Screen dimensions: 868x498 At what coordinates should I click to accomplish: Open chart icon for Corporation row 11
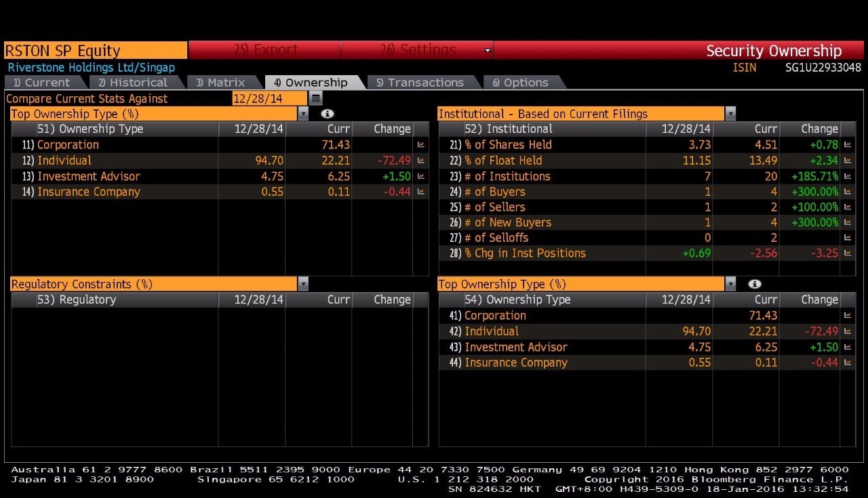click(421, 145)
